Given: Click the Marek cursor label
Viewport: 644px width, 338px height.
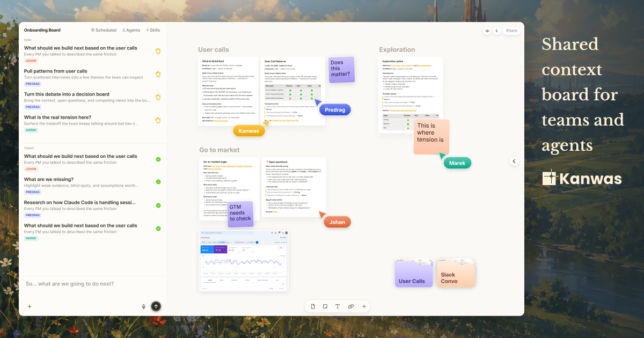Looking at the screenshot, I should tap(457, 163).
